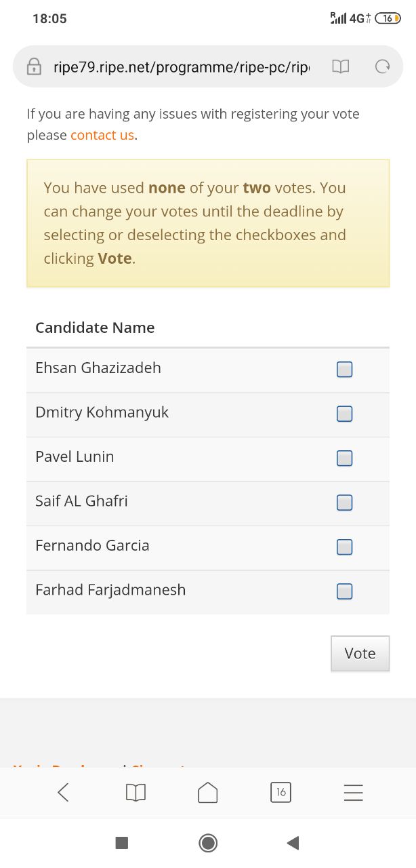Open the contact us link
The image size is (416, 868).
pyautogui.click(x=102, y=135)
